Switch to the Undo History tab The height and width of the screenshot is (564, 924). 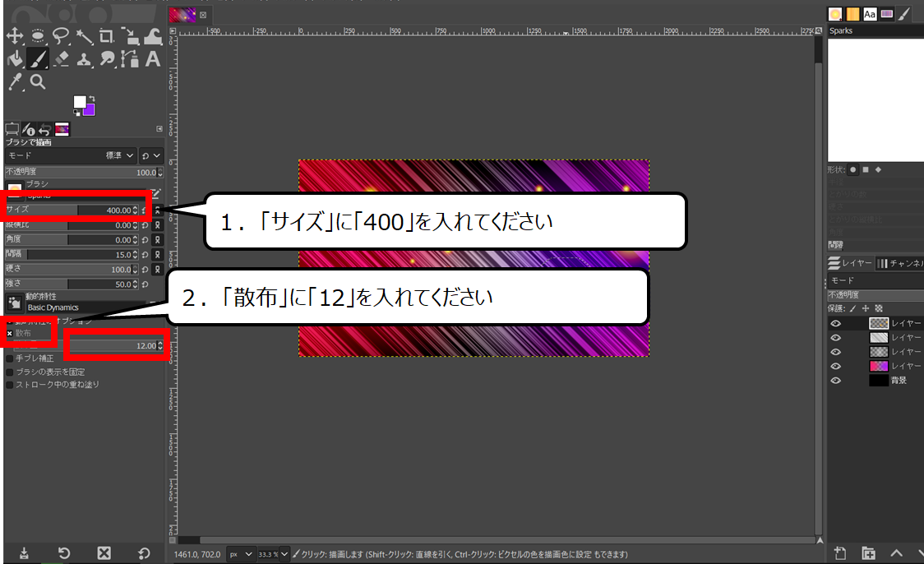[x=44, y=129]
